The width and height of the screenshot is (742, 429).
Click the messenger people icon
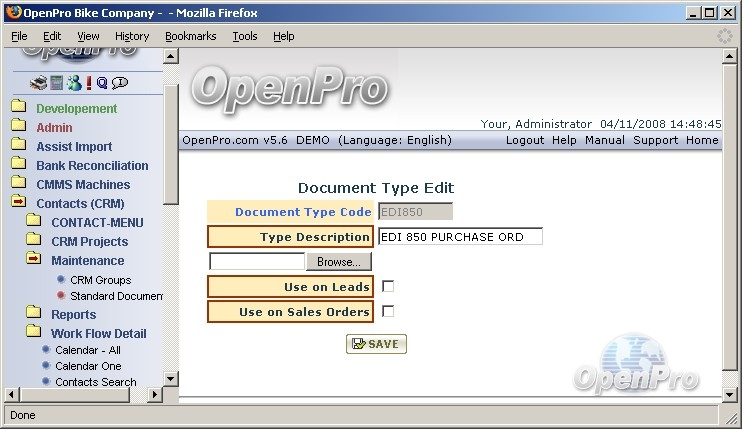(x=73, y=83)
